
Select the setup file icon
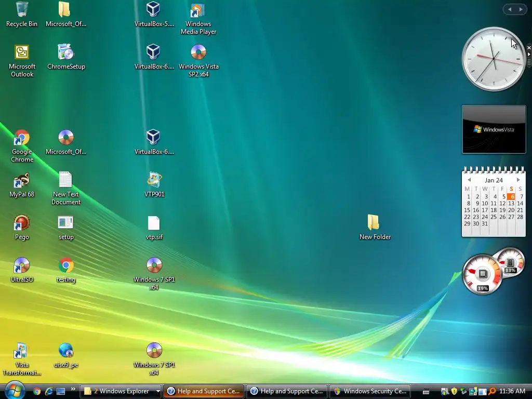tap(66, 228)
